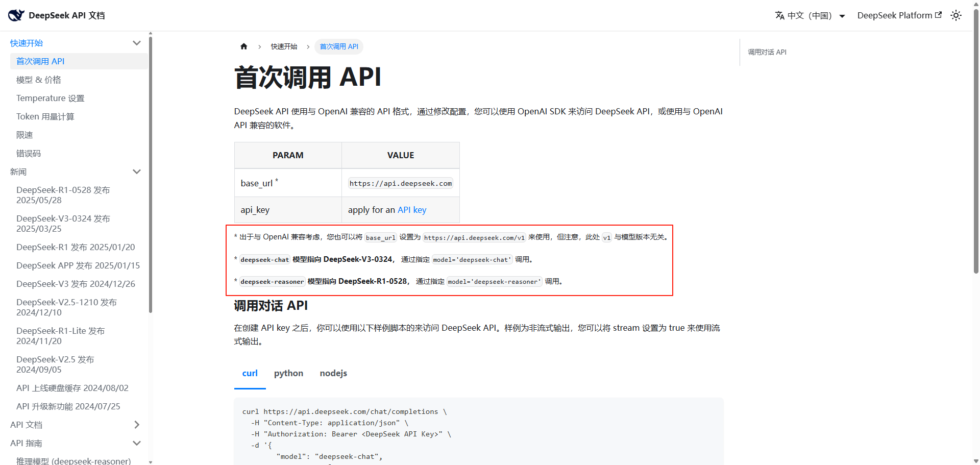
Task: Open 限速 sidebar page
Action: (x=24, y=135)
